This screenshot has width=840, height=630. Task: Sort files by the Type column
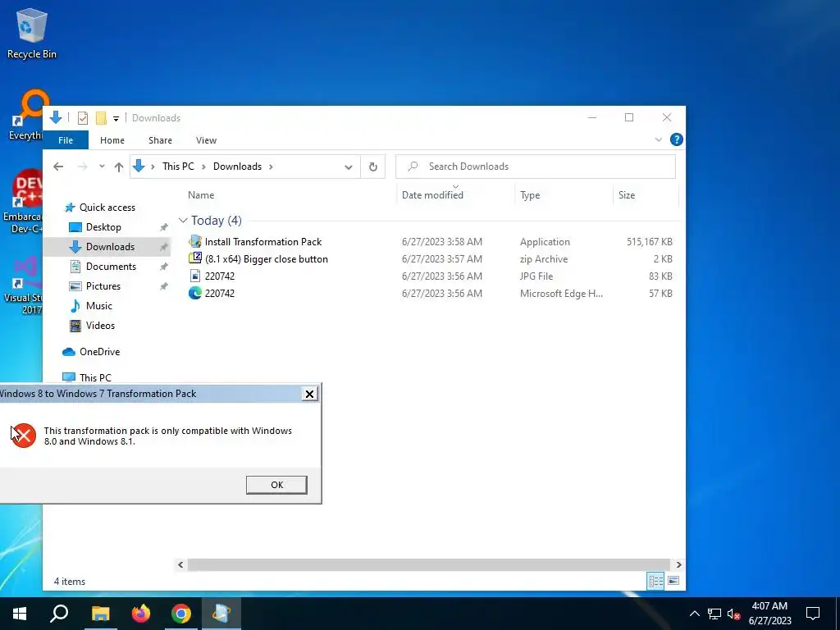530,195
